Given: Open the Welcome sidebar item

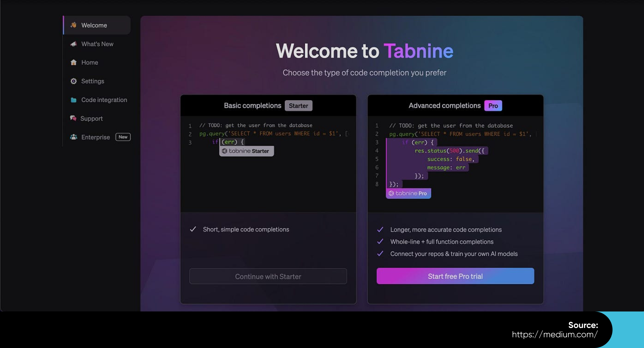Looking at the screenshot, I should (x=97, y=25).
